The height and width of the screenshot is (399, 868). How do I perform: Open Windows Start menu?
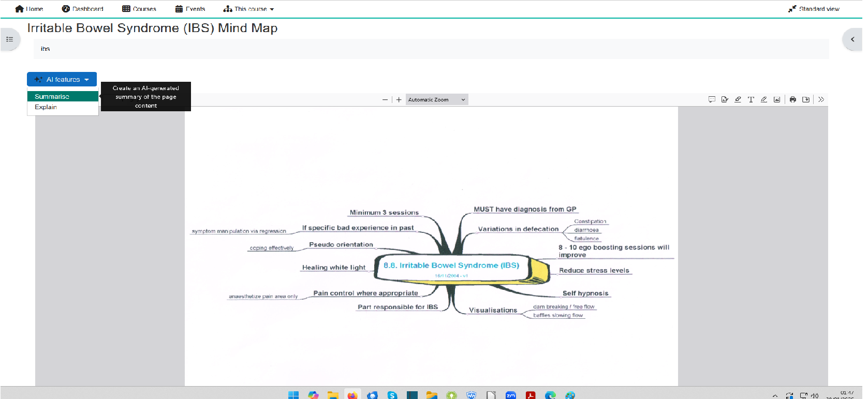click(293, 395)
